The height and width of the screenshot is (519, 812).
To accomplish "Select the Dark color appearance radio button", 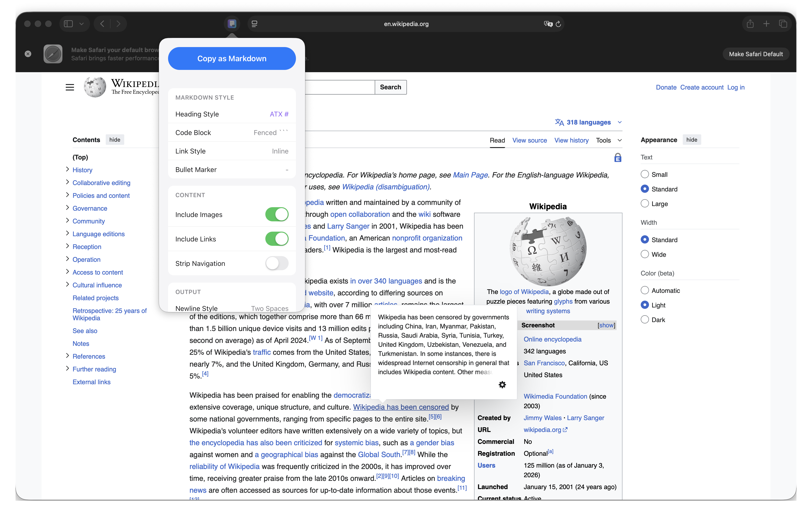I will click(645, 319).
